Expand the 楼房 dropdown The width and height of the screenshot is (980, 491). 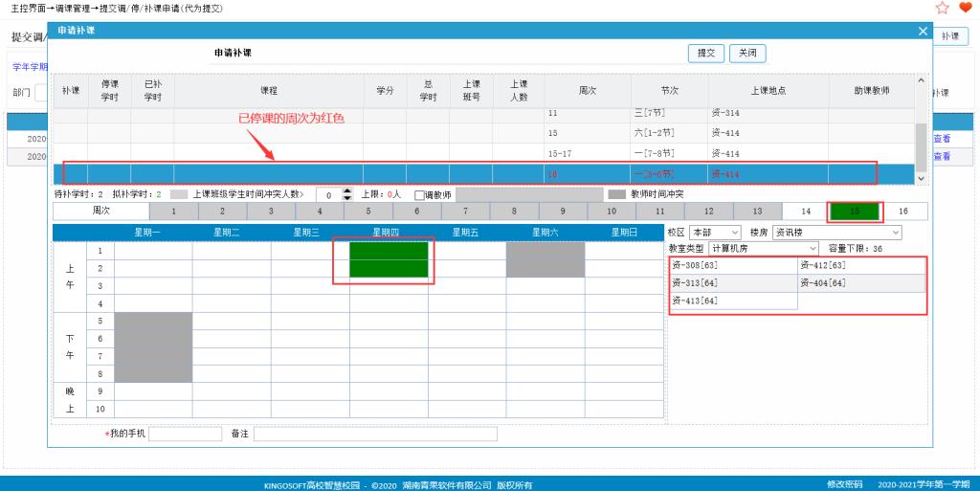click(837, 233)
